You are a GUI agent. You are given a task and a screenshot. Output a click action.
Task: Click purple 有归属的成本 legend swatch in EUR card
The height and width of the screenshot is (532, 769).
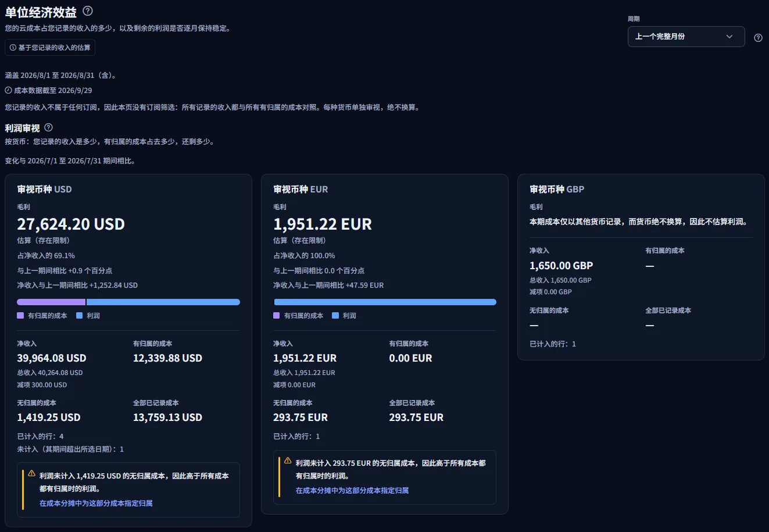pyautogui.click(x=277, y=316)
